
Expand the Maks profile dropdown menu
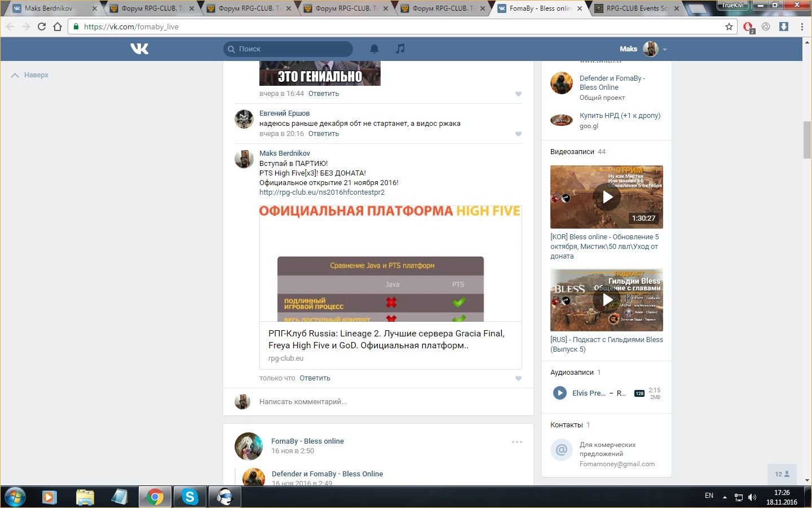coord(665,50)
